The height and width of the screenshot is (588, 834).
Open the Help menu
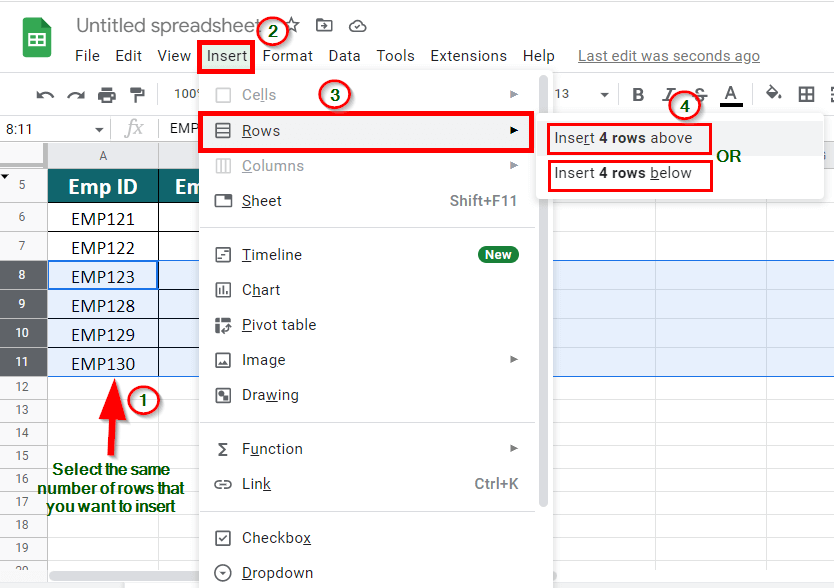(538, 56)
